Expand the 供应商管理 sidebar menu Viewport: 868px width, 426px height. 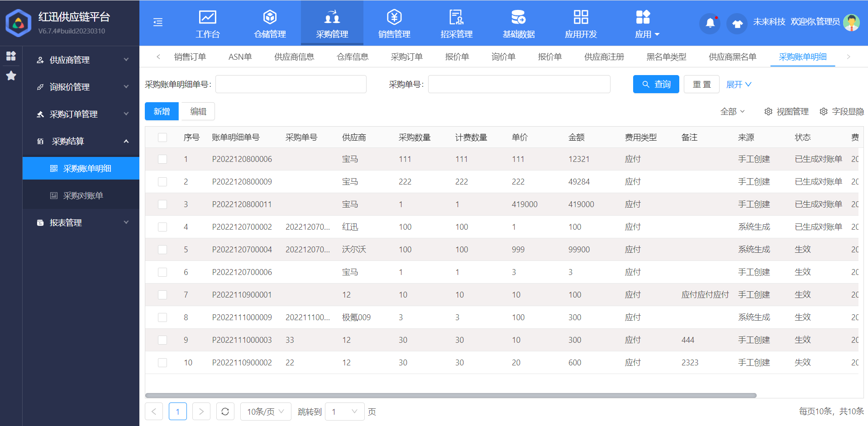[x=81, y=60]
